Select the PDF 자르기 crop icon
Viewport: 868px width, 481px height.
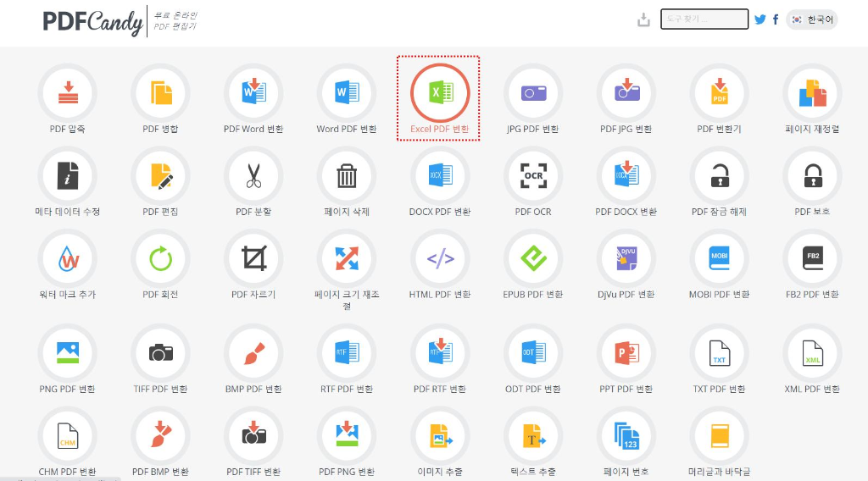[x=253, y=258]
